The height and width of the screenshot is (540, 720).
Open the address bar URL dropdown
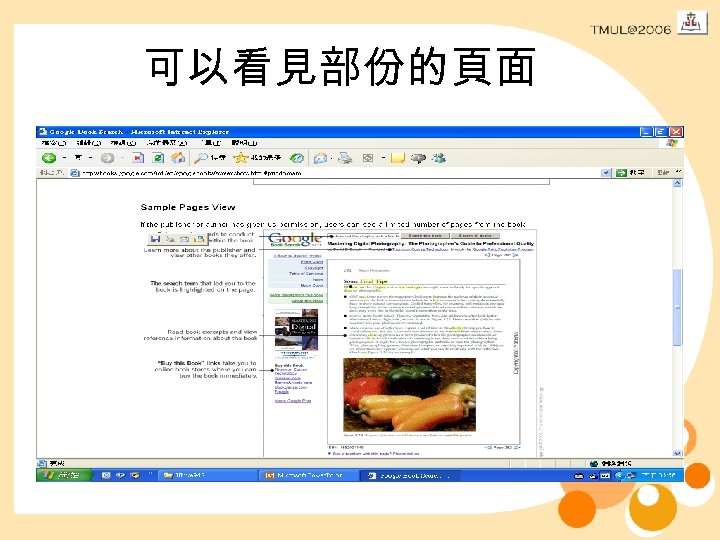click(606, 173)
